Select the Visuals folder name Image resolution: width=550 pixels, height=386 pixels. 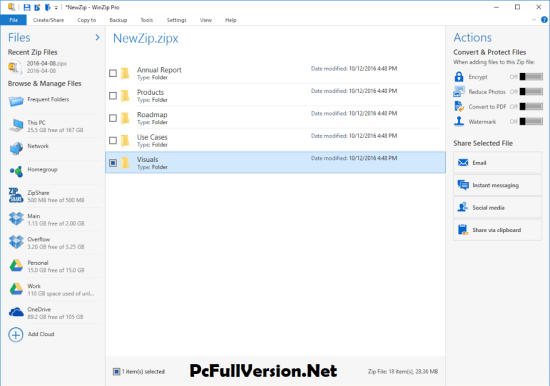(x=148, y=160)
